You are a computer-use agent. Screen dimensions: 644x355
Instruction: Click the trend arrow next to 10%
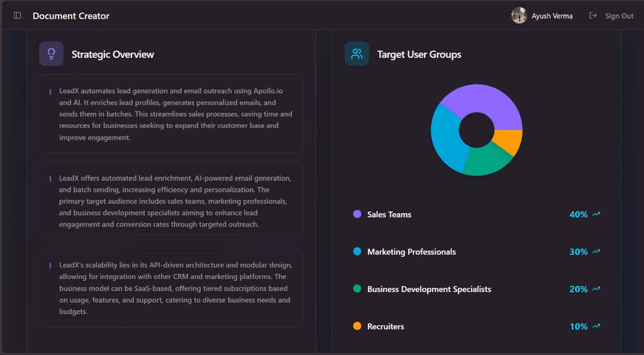596,326
